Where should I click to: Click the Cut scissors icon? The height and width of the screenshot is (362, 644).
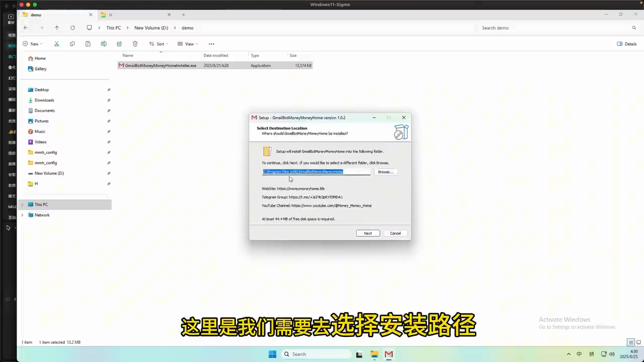[x=56, y=44]
